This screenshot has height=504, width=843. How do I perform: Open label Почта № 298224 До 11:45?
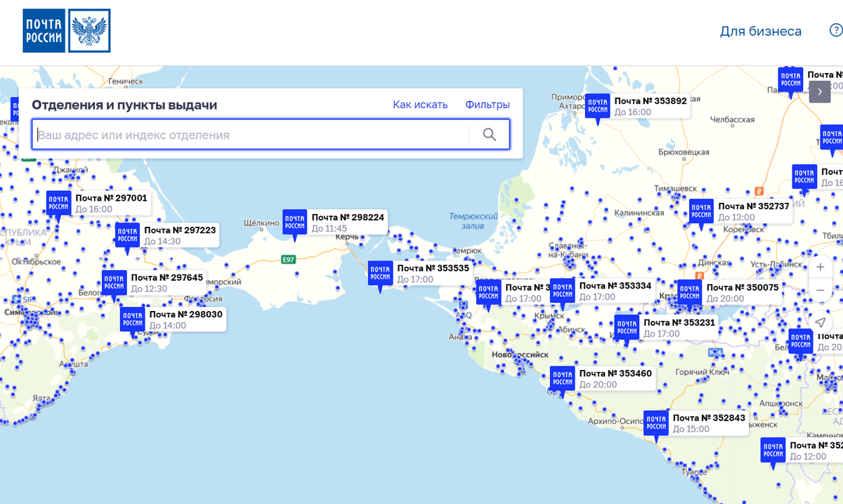(x=348, y=223)
